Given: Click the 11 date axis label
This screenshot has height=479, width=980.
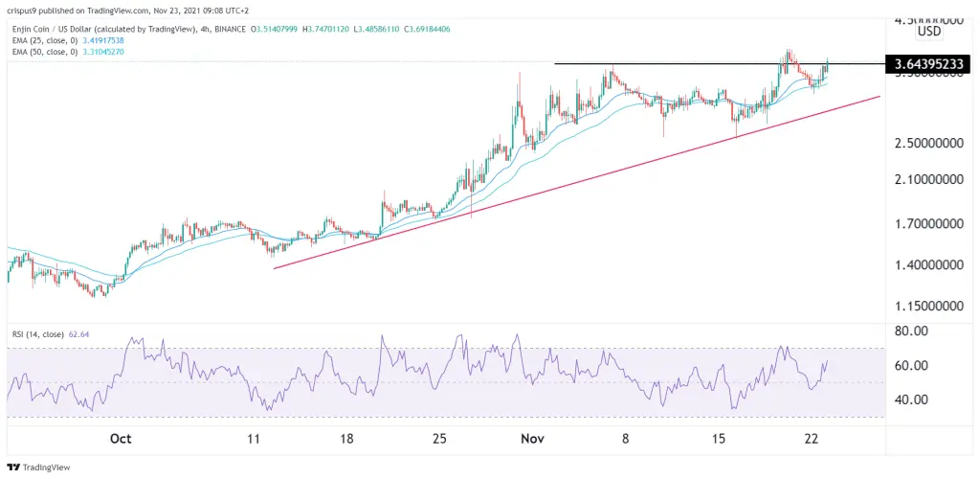Looking at the screenshot, I should tap(253, 439).
